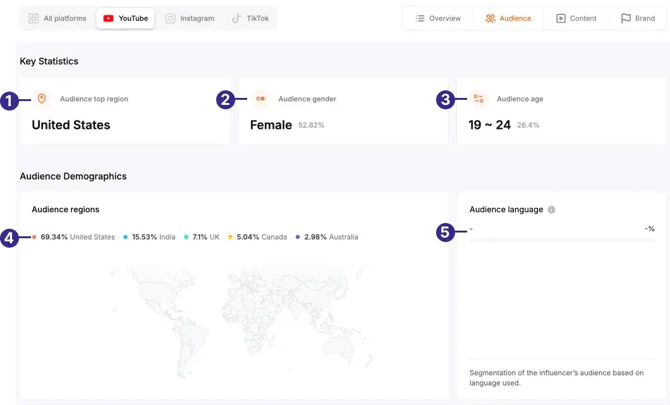Click the location pin icon beside Audience top region
The image size is (670, 405).
[42, 99]
